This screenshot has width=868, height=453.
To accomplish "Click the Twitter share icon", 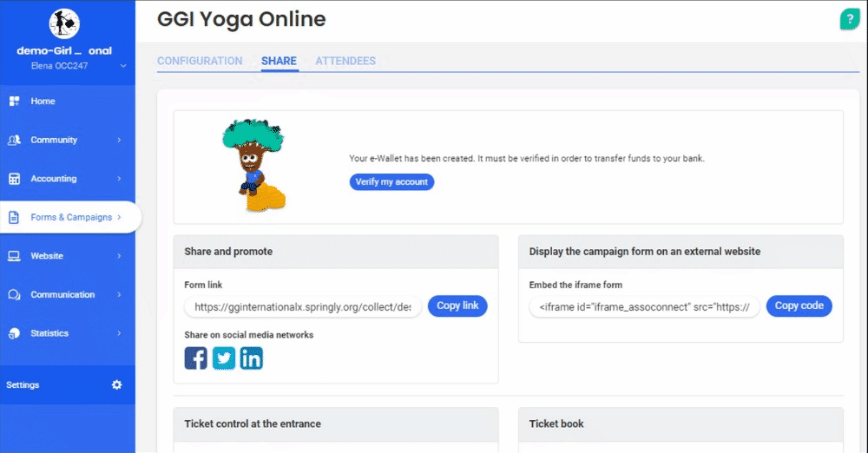I will [224, 358].
